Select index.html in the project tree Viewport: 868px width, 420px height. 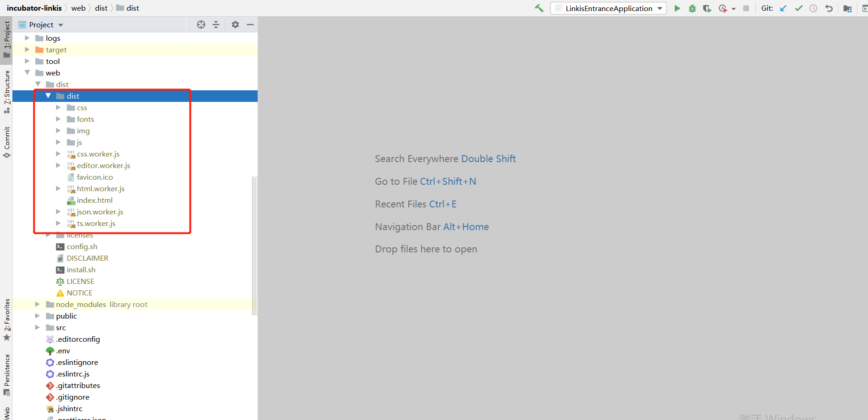95,200
